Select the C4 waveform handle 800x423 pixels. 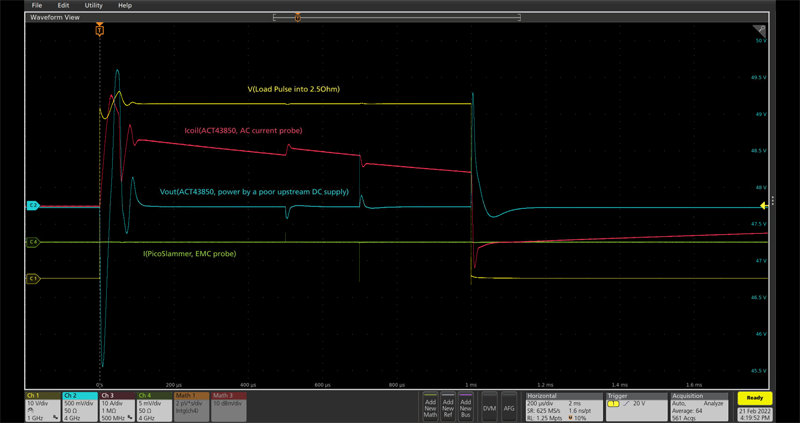(x=33, y=242)
